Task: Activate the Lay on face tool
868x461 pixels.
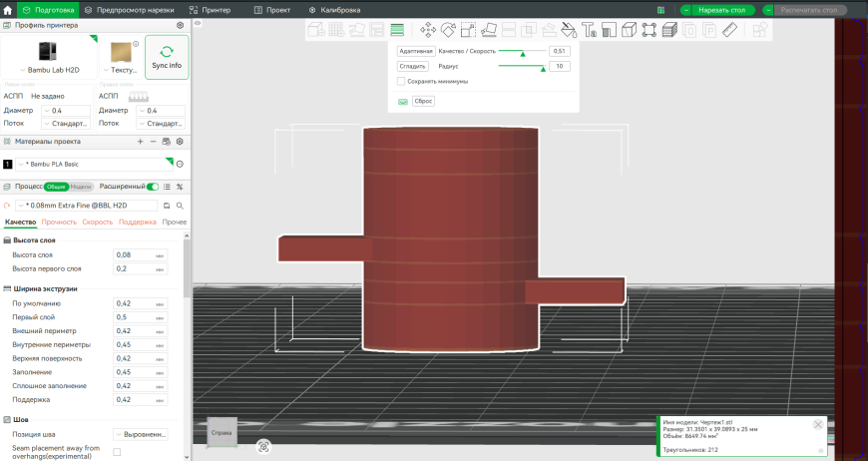Action: tap(489, 29)
